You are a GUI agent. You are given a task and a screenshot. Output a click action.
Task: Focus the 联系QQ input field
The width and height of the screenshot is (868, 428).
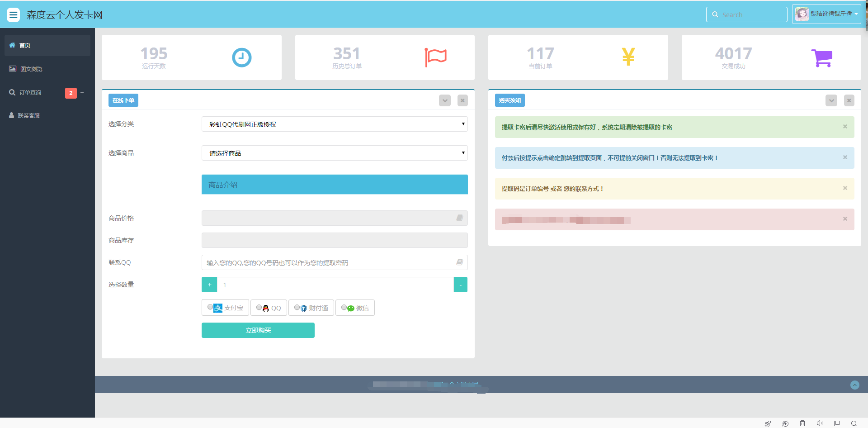[x=335, y=262]
